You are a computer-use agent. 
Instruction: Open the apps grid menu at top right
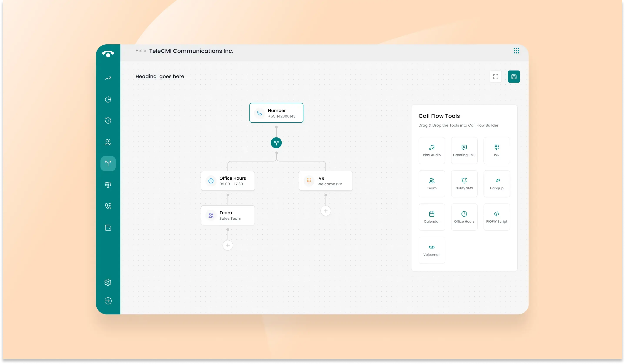[516, 51]
